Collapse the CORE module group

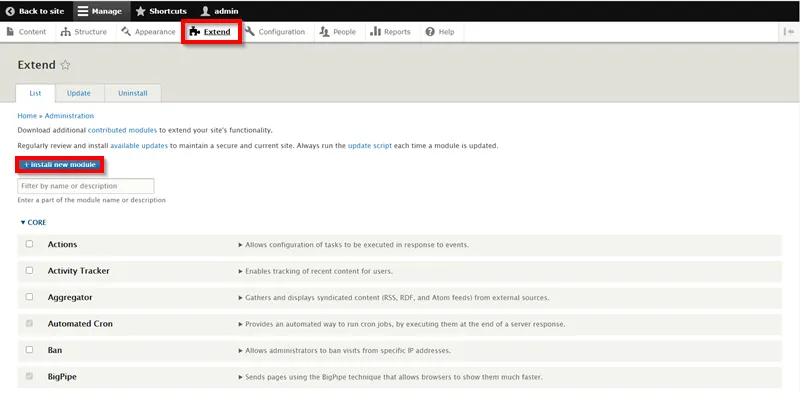point(33,223)
